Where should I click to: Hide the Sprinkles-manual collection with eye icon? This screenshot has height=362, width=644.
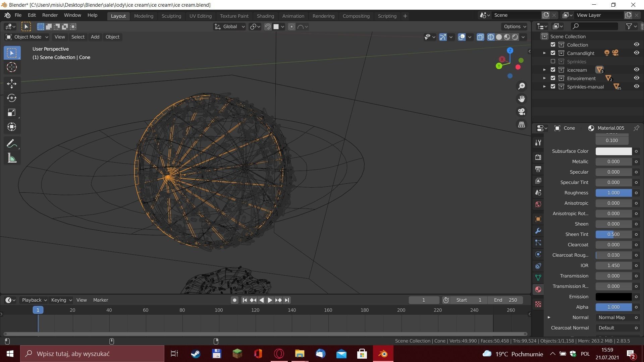pos(636,86)
